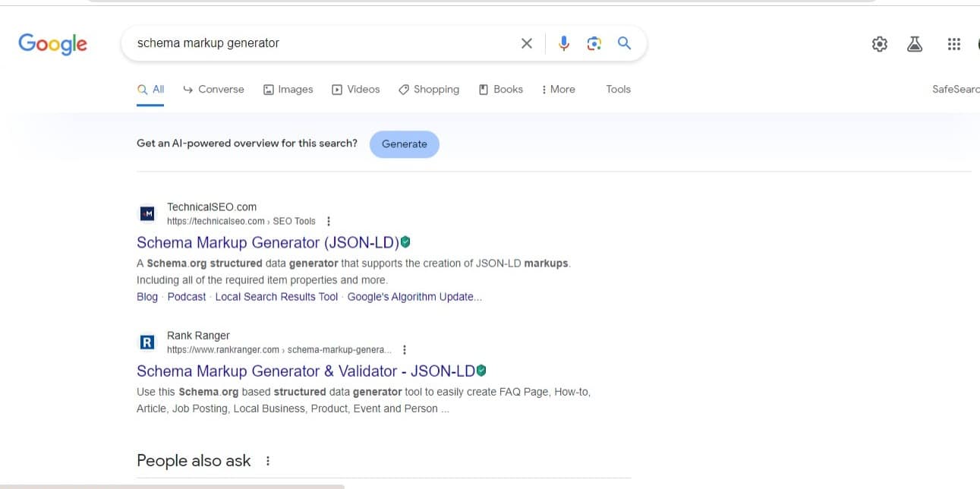Click the TechnicalSEO.com favicon
Viewport: 980px width, 489px height.
coord(147,214)
